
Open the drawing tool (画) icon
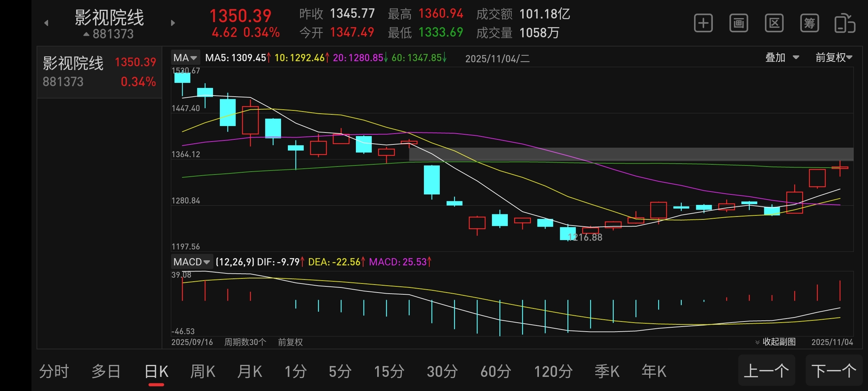click(x=739, y=24)
